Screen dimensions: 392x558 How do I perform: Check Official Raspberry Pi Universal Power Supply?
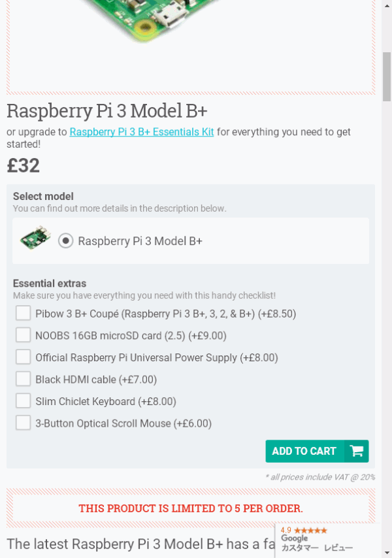[23, 357]
